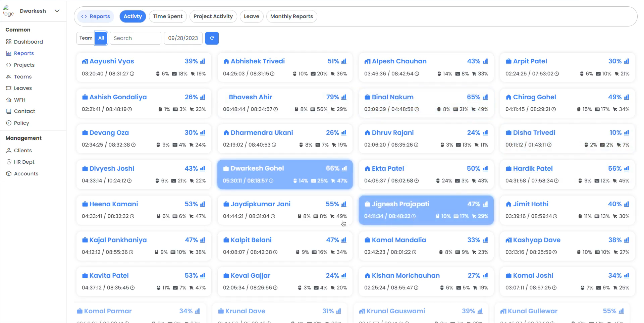Click briefcase icon beside Kamal Mandalia

tap(367, 240)
